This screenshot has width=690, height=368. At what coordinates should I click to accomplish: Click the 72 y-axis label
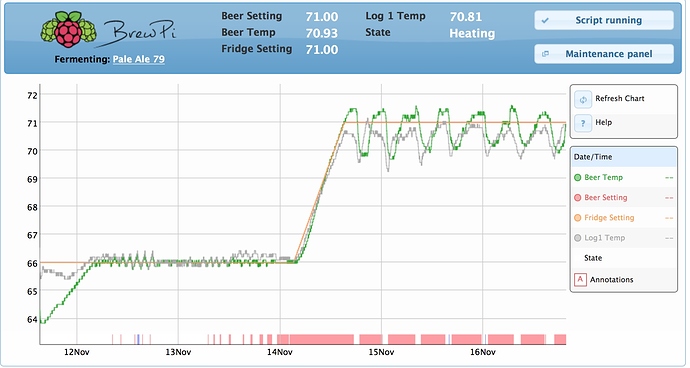(33, 96)
